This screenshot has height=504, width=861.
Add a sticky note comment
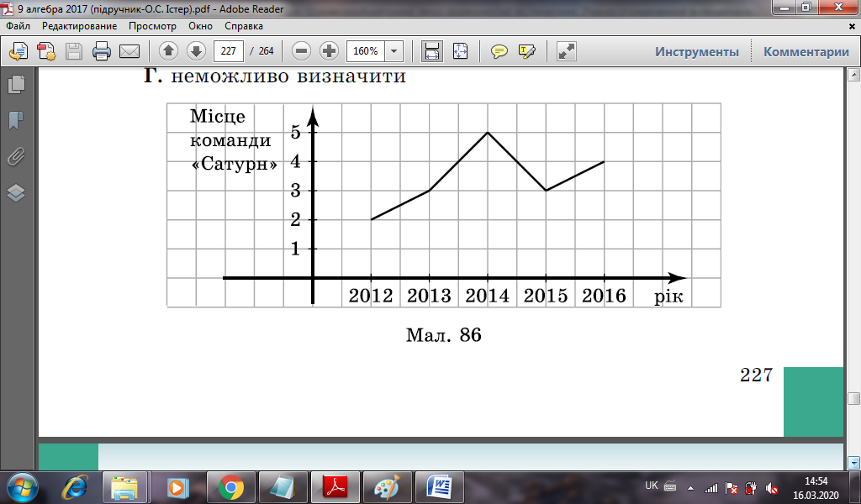[499, 51]
